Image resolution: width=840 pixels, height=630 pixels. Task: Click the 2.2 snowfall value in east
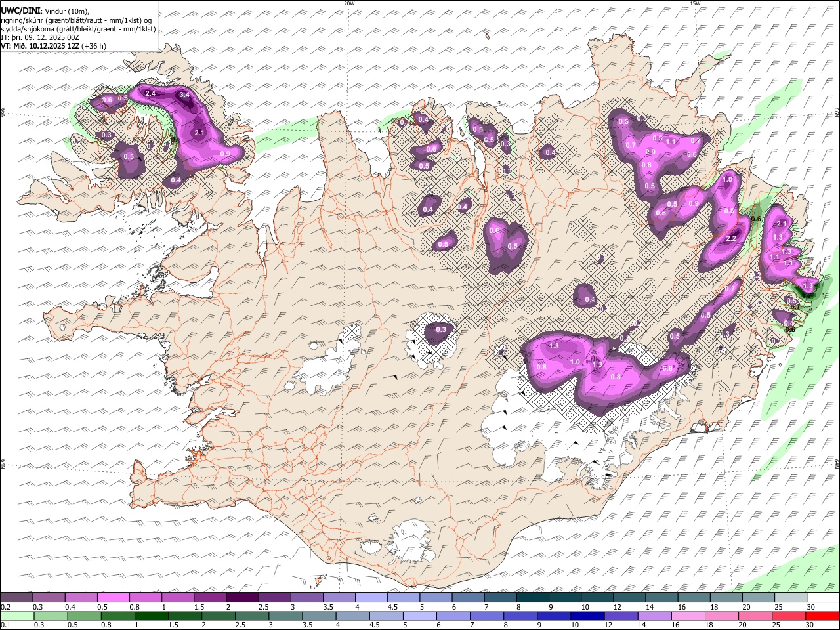click(731, 238)
